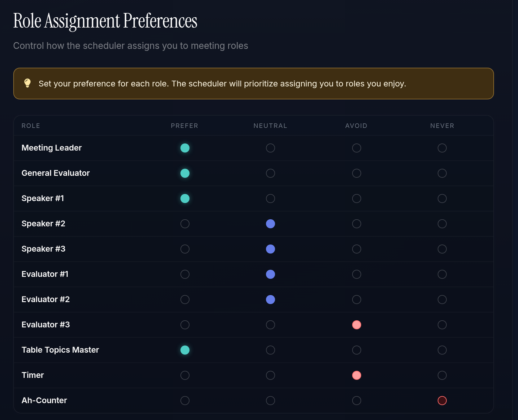Viewport: 518px width, 420px height.
Task: Mark Speaker #2 as Prefer
Action: [185, 224]
